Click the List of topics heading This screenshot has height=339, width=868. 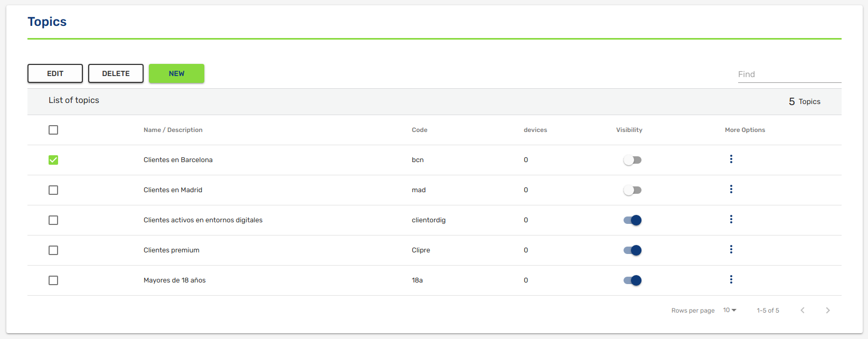pyautogui.click(x=74, y=100)
